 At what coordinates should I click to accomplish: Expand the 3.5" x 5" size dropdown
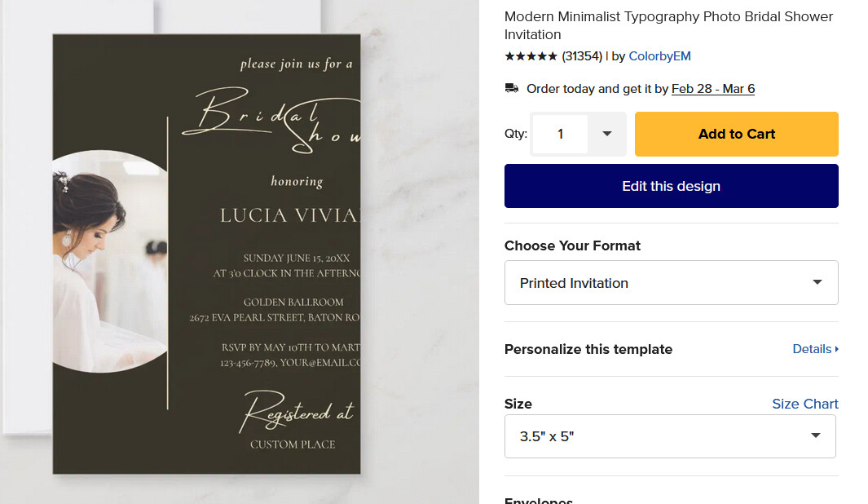point(670,436)
